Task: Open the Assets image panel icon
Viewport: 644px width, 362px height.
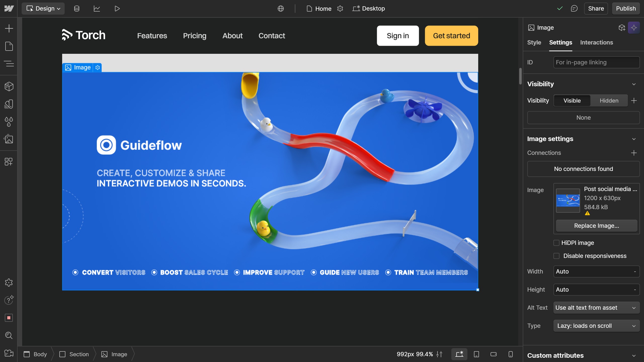Action: click(9, 139)
